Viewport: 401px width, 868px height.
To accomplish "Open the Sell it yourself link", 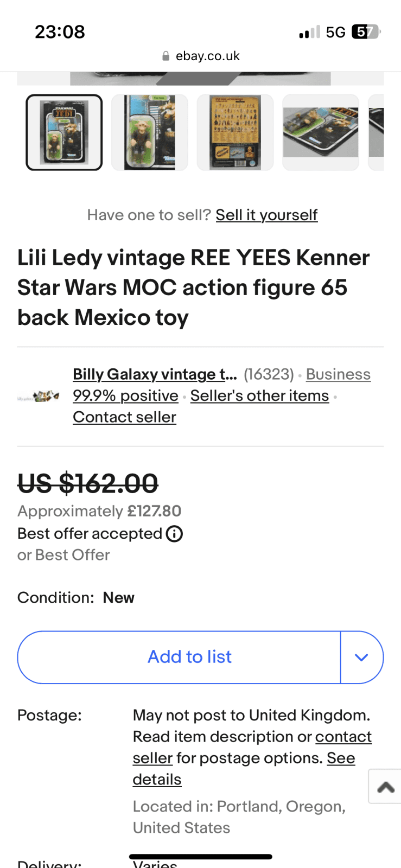I will point(266,215).
